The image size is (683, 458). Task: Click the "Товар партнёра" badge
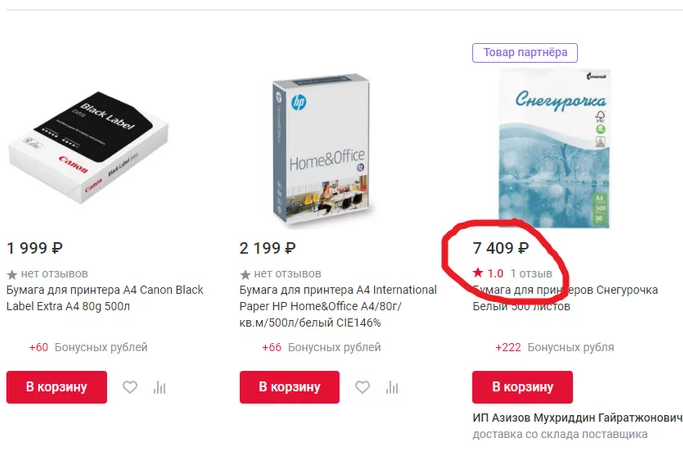[525, 53]
